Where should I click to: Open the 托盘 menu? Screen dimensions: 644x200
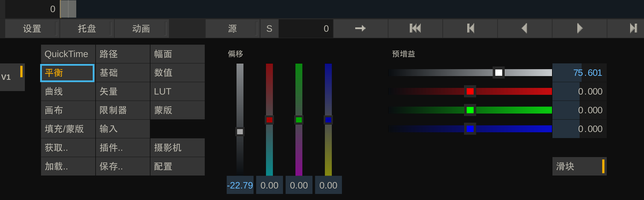87,29
